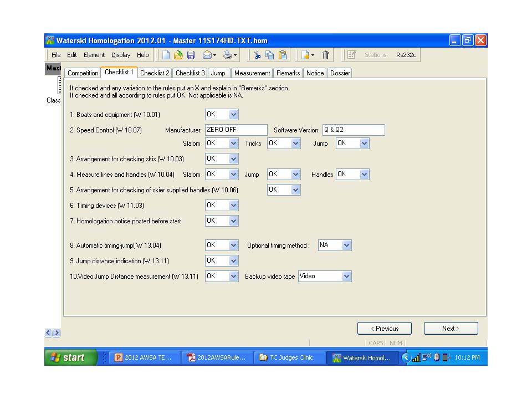
Task: Click the Next button
Action: [451, 329]
